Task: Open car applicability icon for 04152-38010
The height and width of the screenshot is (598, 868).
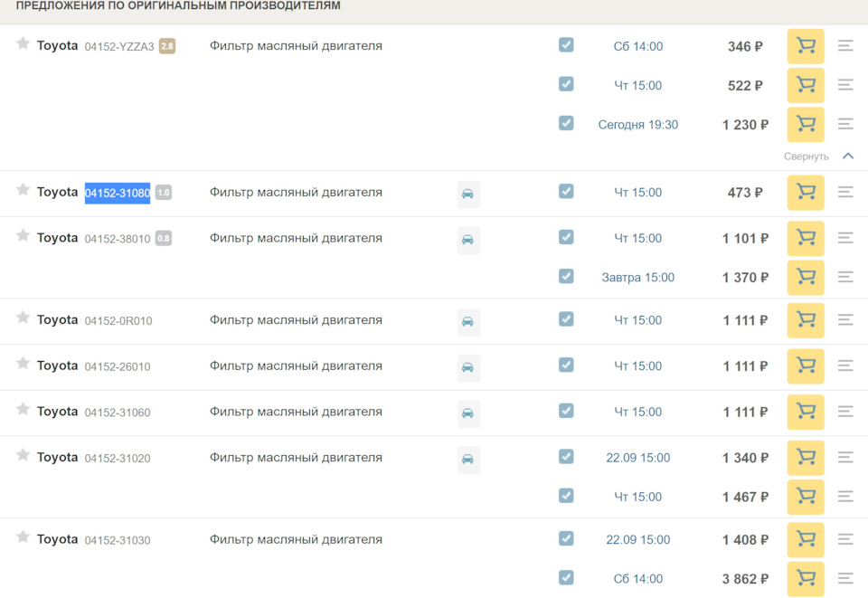Action: click(x=468, y=240)
